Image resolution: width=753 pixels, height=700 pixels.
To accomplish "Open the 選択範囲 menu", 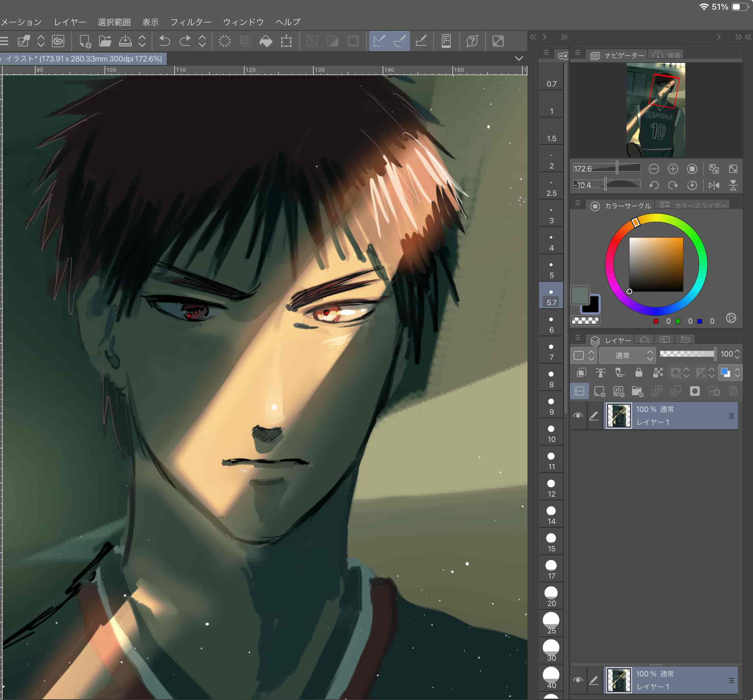I will pyautogui.click(x=114, y=22).
